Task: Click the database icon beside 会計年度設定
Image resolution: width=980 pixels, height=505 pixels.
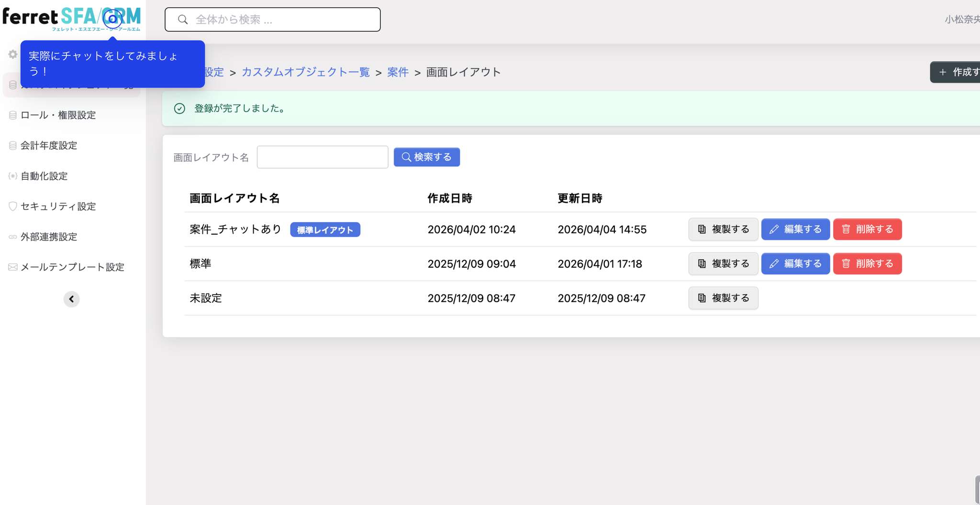Action: tap(13, 145)
